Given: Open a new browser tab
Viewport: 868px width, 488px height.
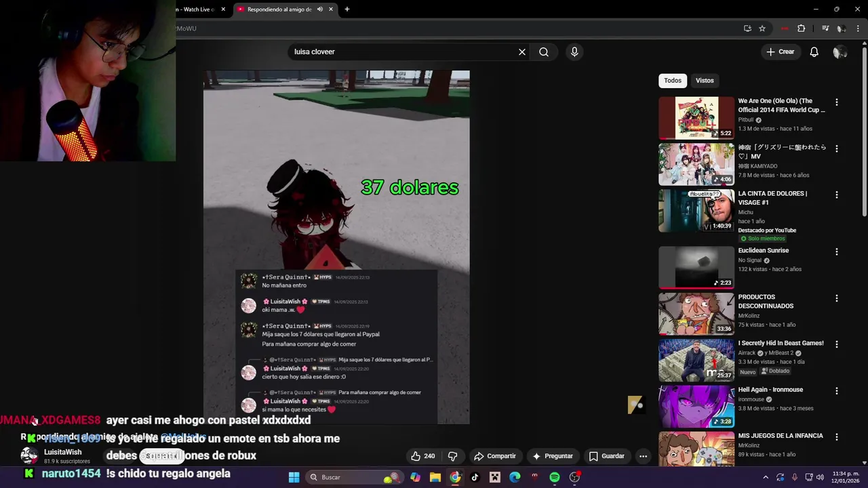Looking at the screenshot, I should (347, 9).
